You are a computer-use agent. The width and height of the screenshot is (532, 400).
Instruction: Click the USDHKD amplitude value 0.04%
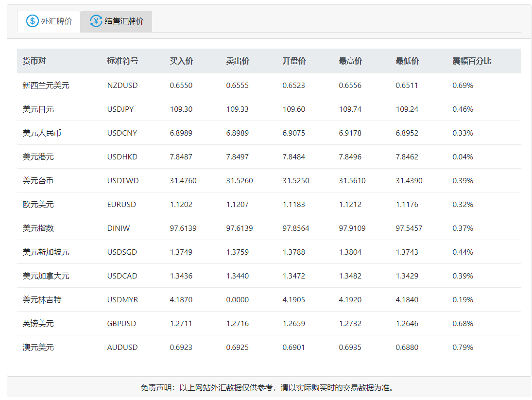(x=463, y=157)
